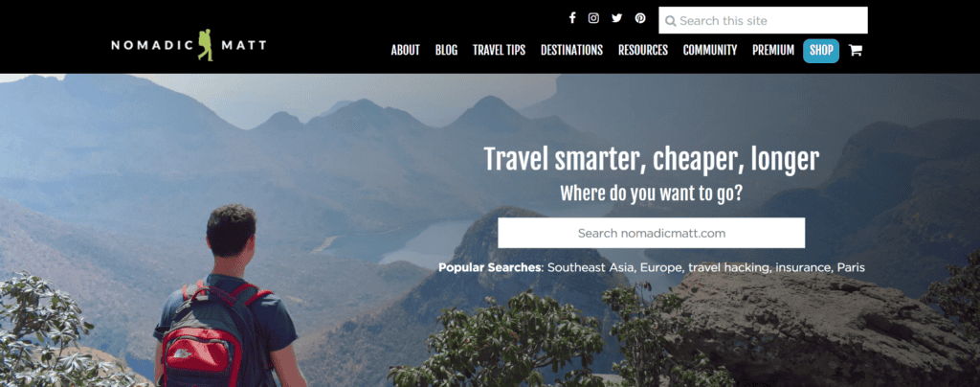Open the About menu
This screenshot has height=387, width=980.
(406, 51)
